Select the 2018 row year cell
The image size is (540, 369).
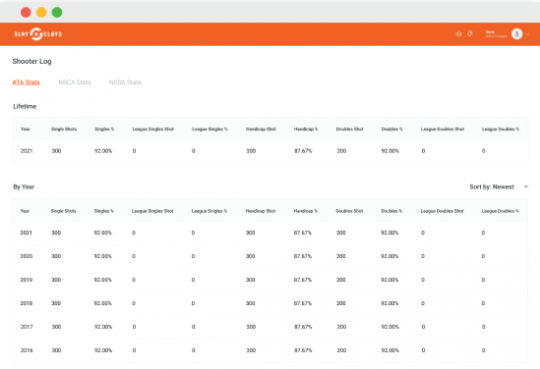click(x=26, y=303)
